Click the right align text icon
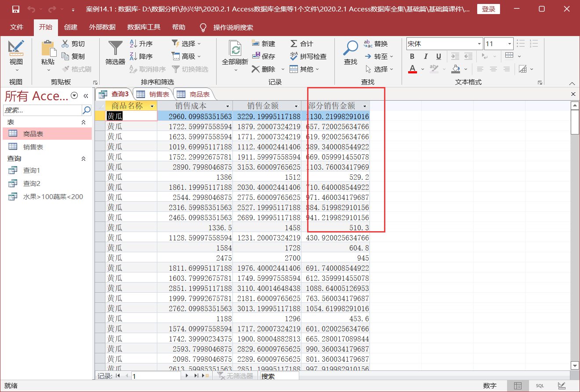 tap(507, 69)
